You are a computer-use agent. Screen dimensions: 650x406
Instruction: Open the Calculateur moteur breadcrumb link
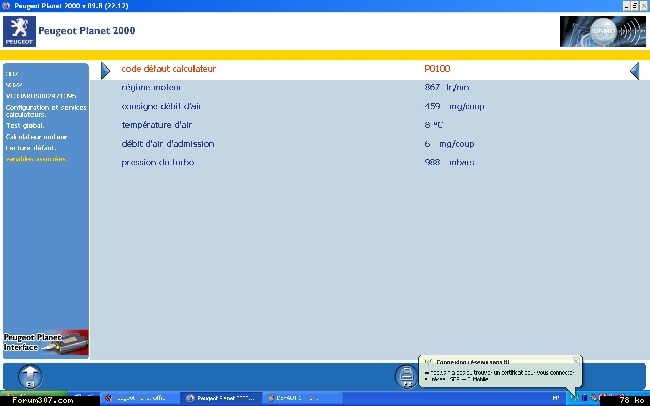[x=36, y=136]
